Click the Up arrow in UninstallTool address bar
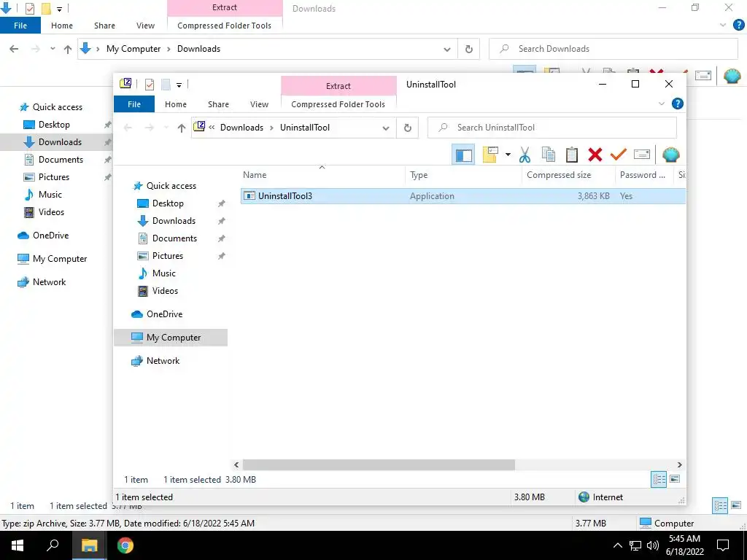747x560 pixels. click(181, 128)
